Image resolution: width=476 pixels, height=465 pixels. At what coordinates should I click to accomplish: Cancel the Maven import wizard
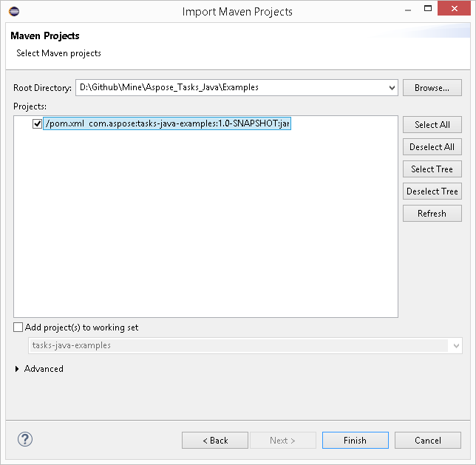coord(427,440)
